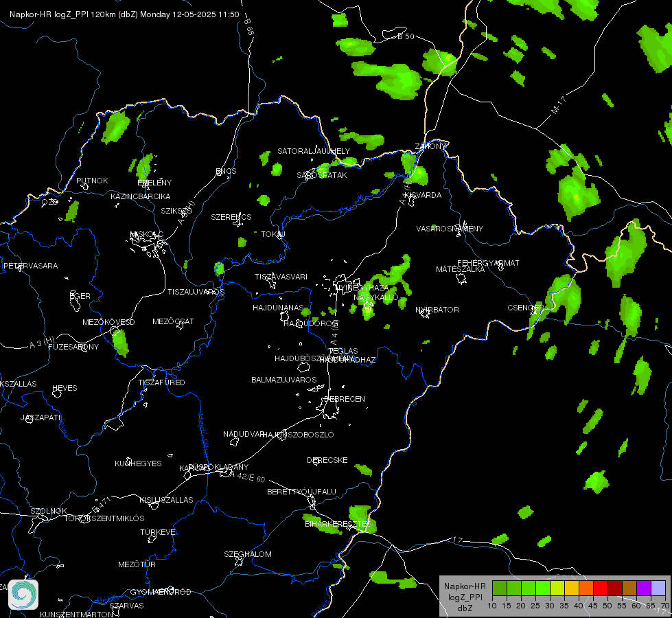Click the NAGYKALLO label
This screenshot has width=672, height=618.
[376, 297]
